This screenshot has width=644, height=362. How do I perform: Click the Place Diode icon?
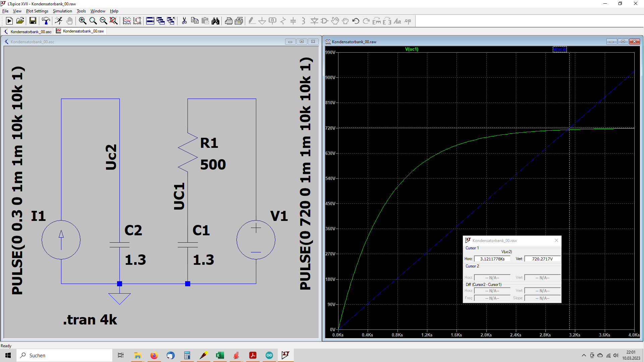[314, 21]
